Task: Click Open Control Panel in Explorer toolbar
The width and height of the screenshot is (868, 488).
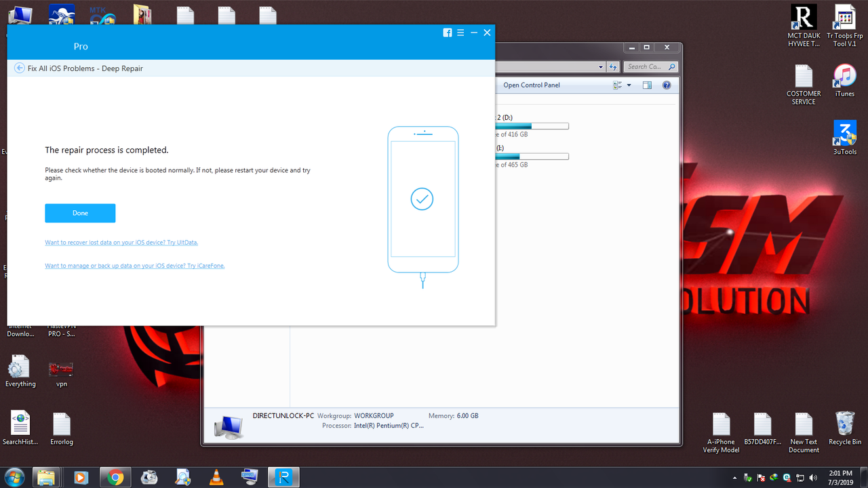Action: (x=532, y=85)
